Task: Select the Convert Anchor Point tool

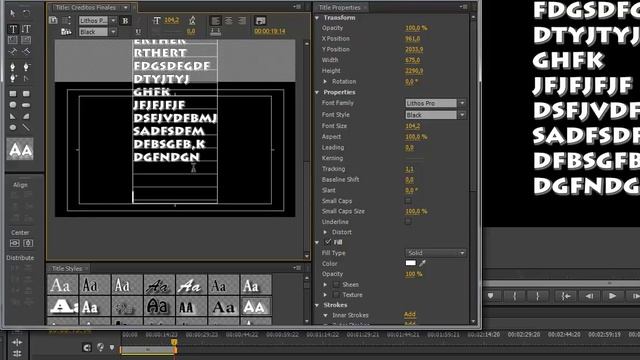Action: click(x=26, y=78)
